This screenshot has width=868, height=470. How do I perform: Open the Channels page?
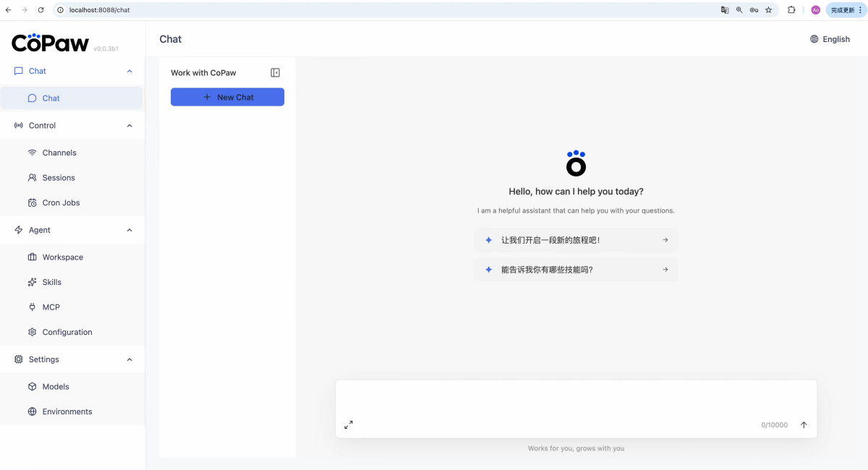59,153
